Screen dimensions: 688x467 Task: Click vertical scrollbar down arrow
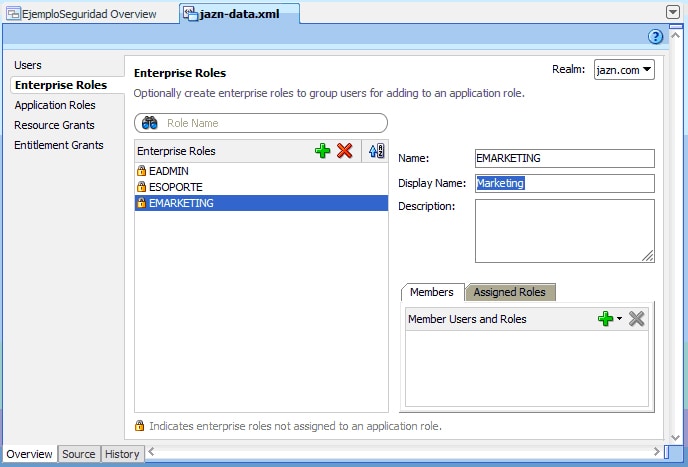point(676,438)
